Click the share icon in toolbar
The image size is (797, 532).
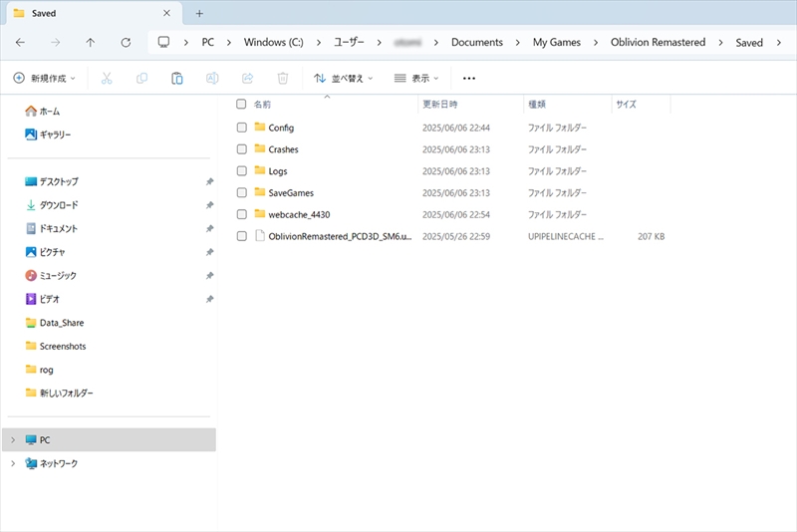[x=247, y=79]
